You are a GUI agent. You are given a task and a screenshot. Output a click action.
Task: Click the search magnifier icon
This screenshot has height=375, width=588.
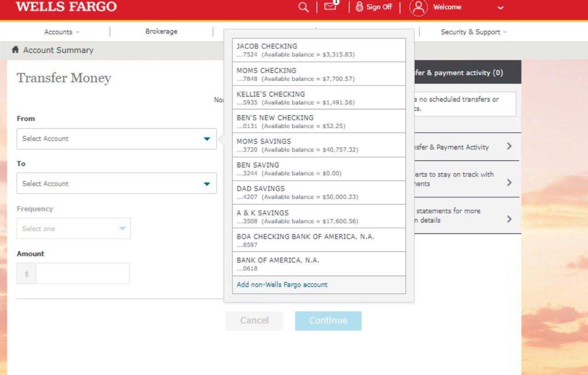click(x=303, y=7)
